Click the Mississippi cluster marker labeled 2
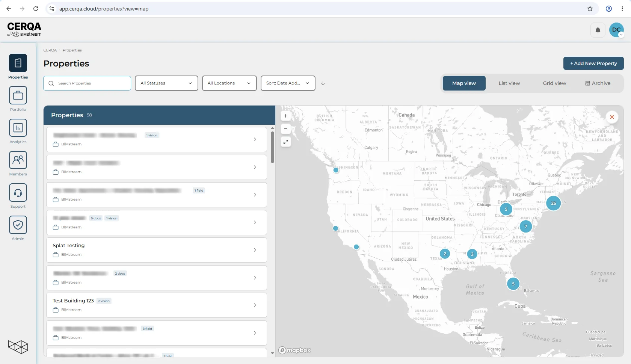Viewport: 631px width, 364px height. [x=472, y=254]
